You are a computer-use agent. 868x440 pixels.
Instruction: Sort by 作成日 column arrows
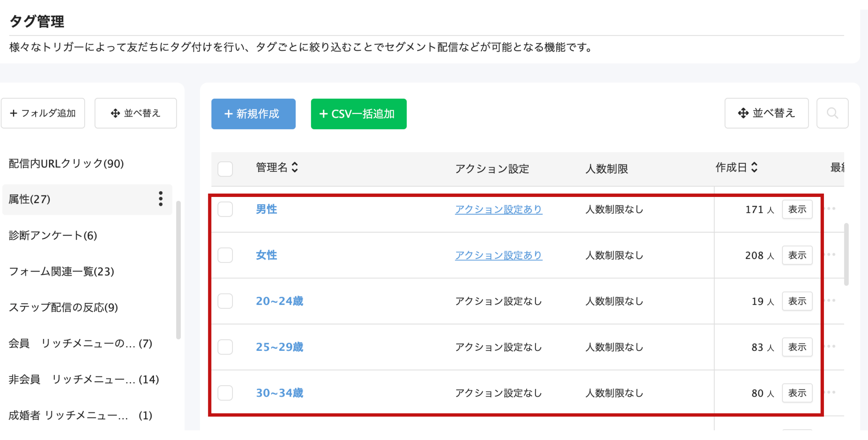point(754,167)
